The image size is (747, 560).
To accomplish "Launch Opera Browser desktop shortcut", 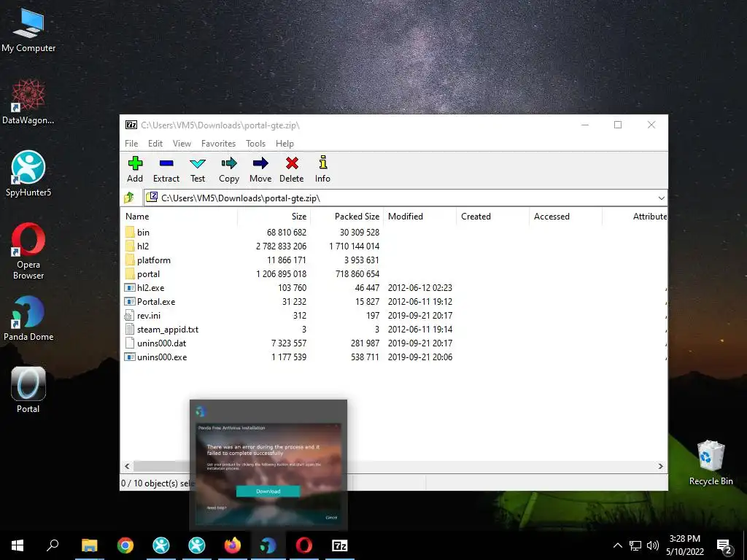I will pyautogui.click(x=28, y=251).
